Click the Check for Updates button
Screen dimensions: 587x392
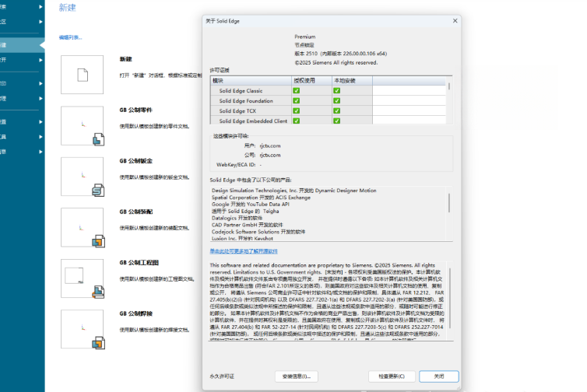pos(392,376)
